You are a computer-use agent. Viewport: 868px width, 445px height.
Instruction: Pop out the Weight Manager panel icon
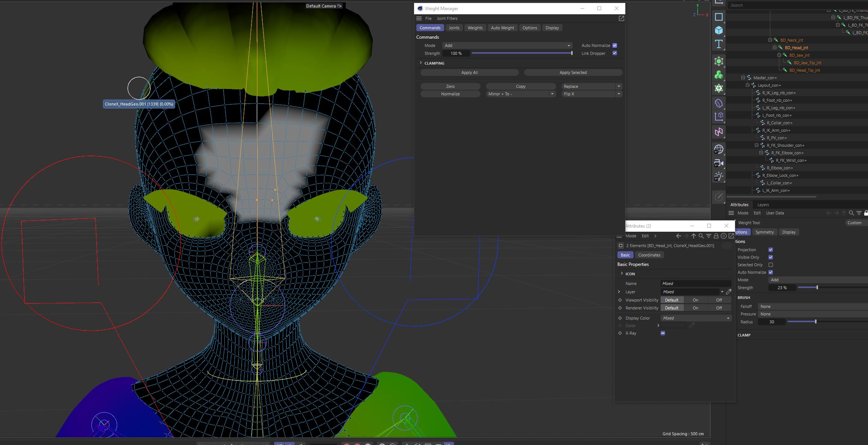point(621,18)
